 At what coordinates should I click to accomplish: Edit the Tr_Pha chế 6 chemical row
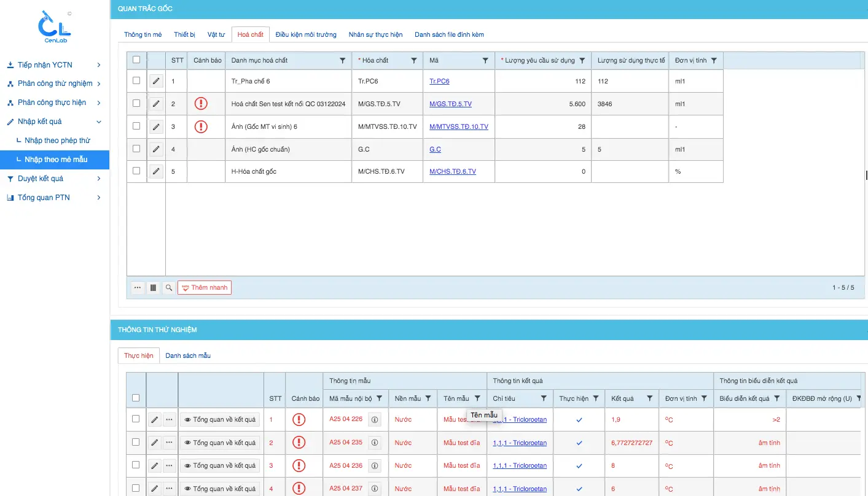[156, 81]
